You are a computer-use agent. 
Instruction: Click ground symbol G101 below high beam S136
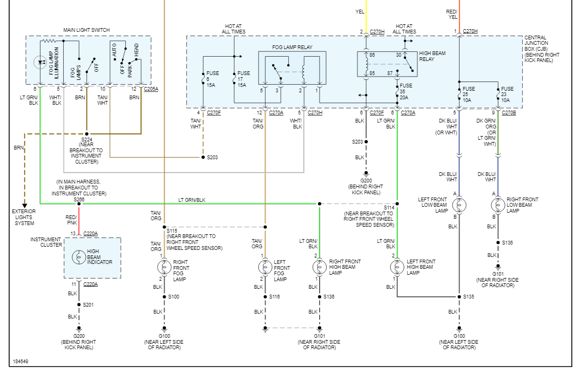pyautogui.click(x=320, y=329)
